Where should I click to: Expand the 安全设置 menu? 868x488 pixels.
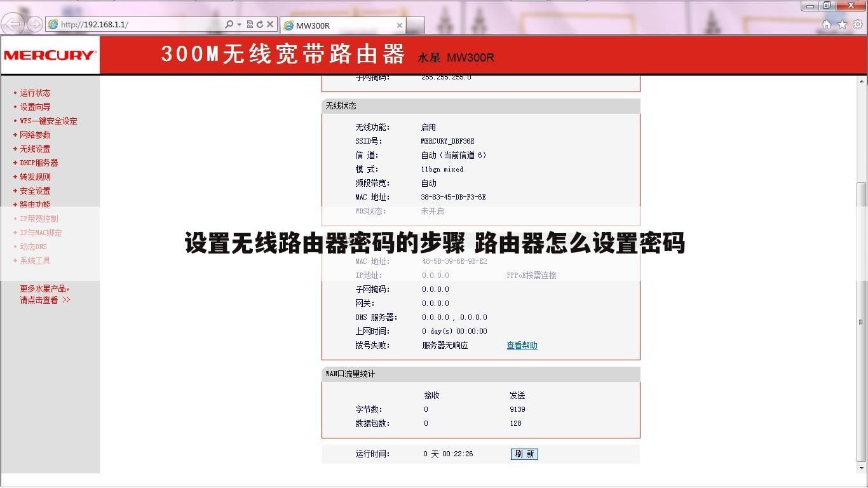(35, 191)
